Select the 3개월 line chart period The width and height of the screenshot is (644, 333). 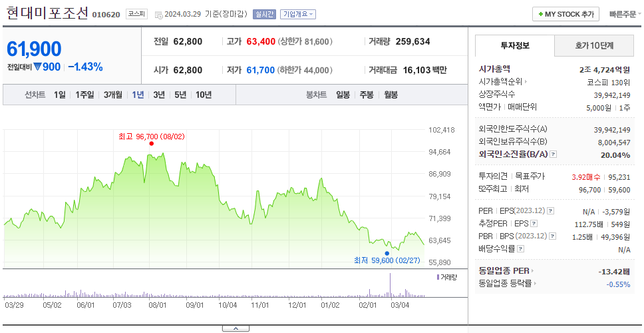[113, 95]
